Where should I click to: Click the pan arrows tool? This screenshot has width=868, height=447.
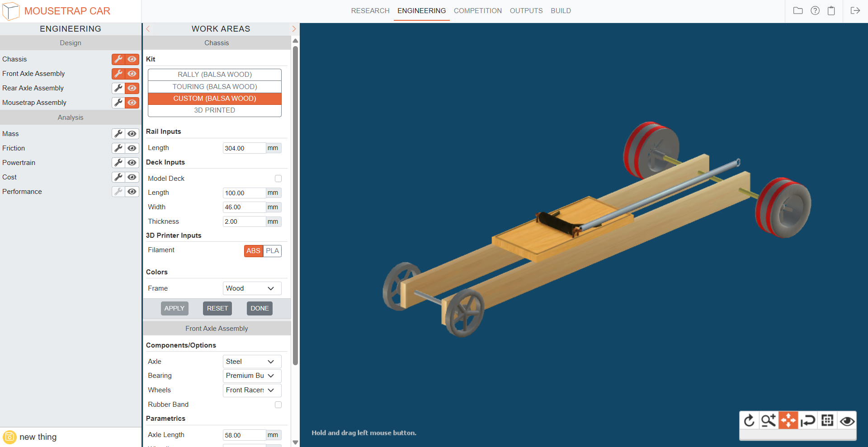(788, 421)
